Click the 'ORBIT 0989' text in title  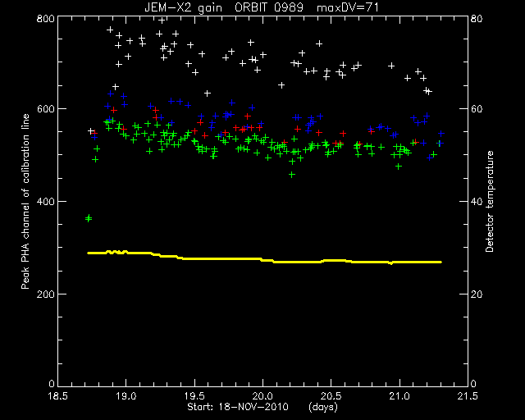(269, 7)
